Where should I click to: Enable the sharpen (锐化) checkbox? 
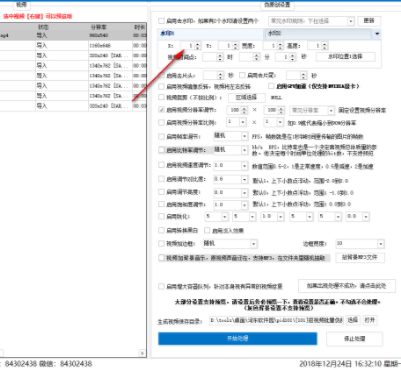click(x=161, y=216)
